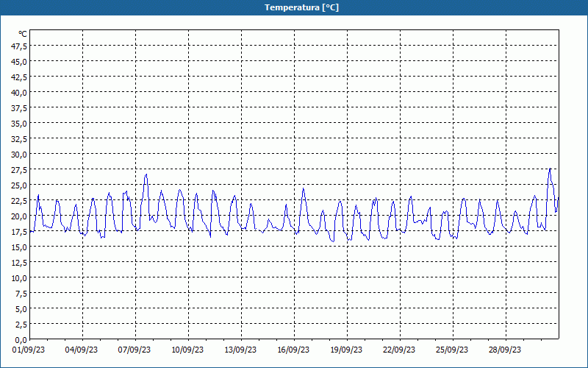Select the 0,0 y-axis value

tap(21, 340)
